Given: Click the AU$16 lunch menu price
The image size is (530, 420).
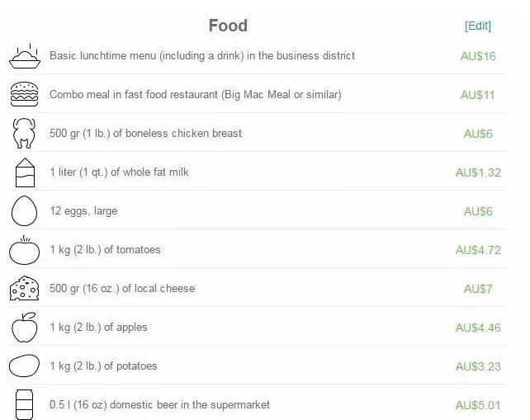Looking at the screenshot, I should click(x=478, y=57).
